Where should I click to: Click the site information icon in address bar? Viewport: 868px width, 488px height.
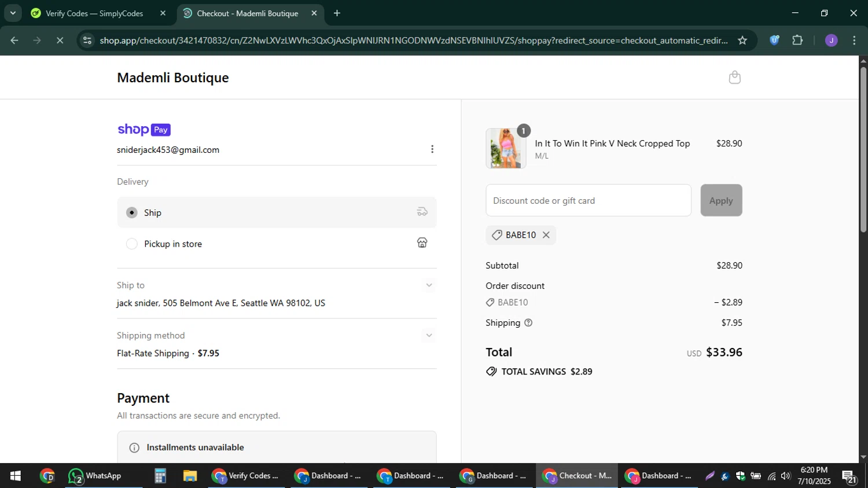pos(87,41)
